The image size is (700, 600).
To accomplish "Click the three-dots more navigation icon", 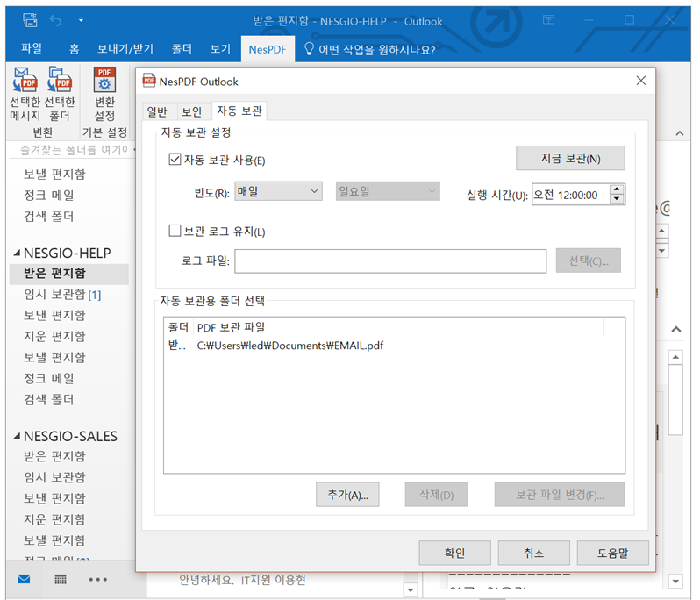I will 97,579.
